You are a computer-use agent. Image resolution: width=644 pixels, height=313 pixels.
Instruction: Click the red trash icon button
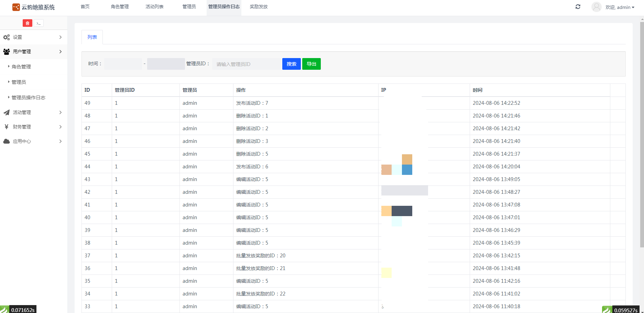pos(28,23)
